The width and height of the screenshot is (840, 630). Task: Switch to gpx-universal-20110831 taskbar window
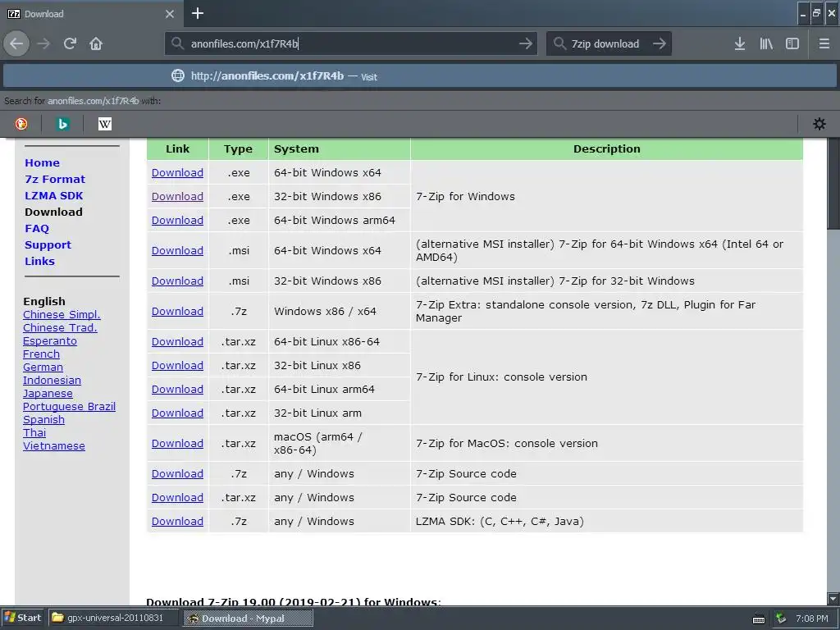113,618
